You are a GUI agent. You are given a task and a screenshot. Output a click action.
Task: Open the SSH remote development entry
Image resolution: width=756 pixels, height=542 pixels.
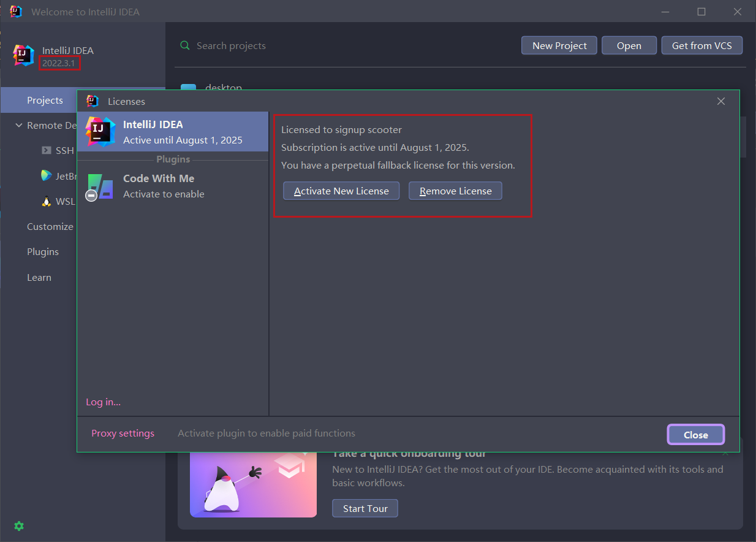(x=57, y=151)
